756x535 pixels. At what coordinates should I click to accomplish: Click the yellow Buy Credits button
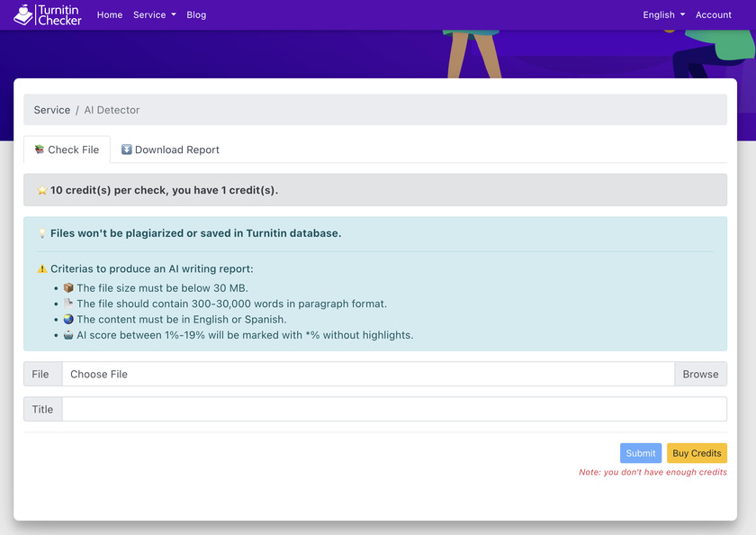pos(697,453)
